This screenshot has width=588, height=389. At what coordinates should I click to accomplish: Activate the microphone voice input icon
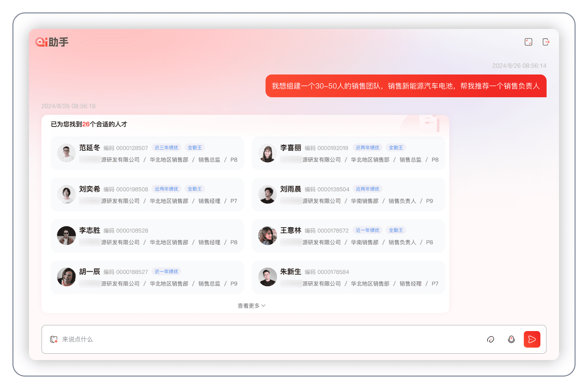pyautogui.click(x=511, y=339)
